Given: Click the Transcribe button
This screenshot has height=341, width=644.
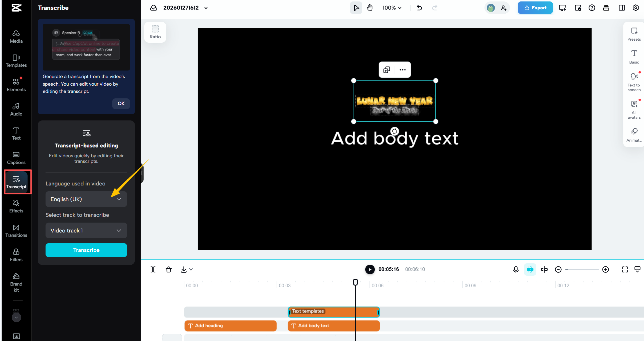Looking at the screenshot, I should 86,250.
